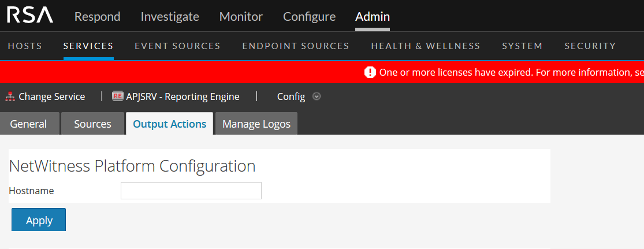Select the Output Actions tab
Image resolution: width=644 pixels, height=249 pixels.
(x=170, y=124)
